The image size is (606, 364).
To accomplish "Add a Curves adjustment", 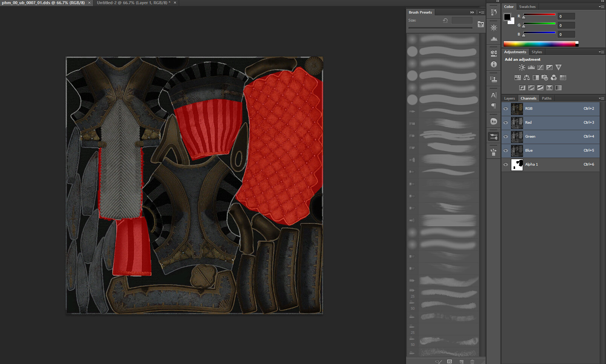I will (540, 68).
